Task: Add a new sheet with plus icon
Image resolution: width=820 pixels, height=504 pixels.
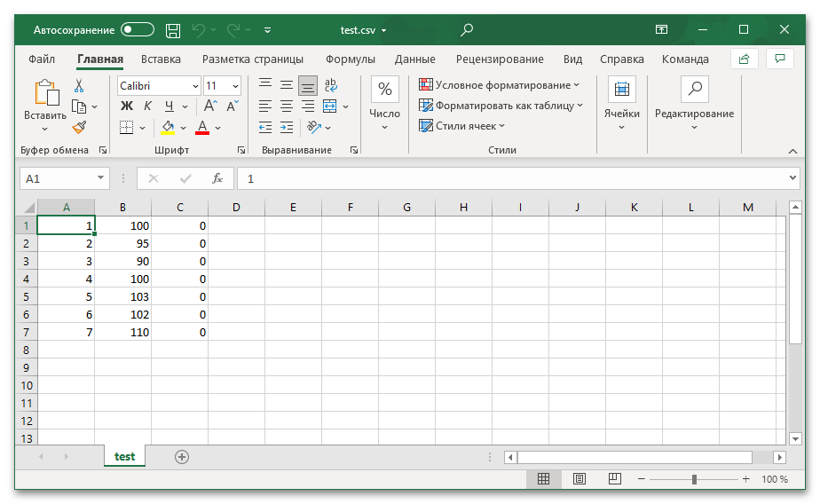Action: tap(182, 456)
